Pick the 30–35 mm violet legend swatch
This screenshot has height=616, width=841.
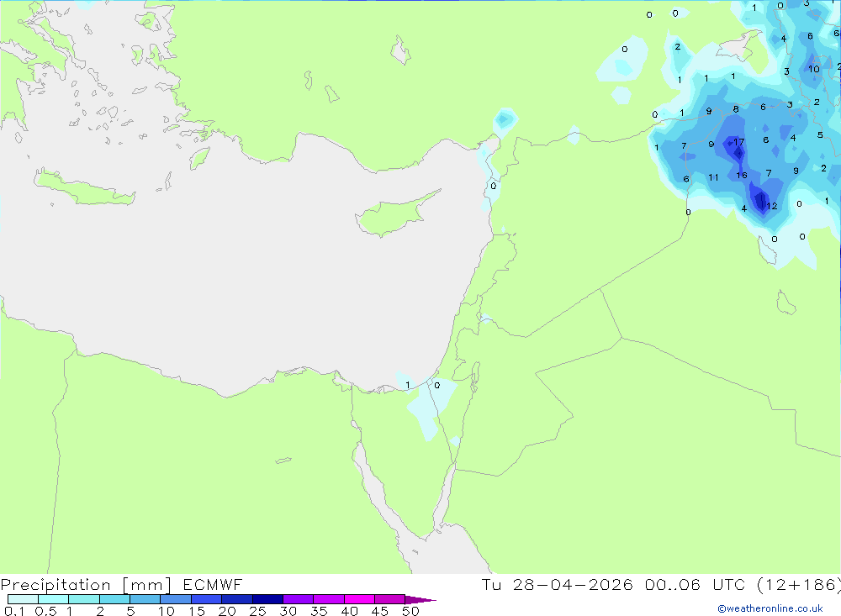[299, 599]
